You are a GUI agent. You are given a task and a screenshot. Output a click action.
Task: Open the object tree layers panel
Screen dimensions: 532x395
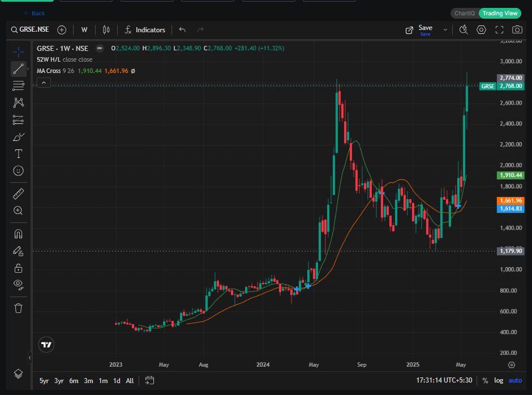pos(18,373)
